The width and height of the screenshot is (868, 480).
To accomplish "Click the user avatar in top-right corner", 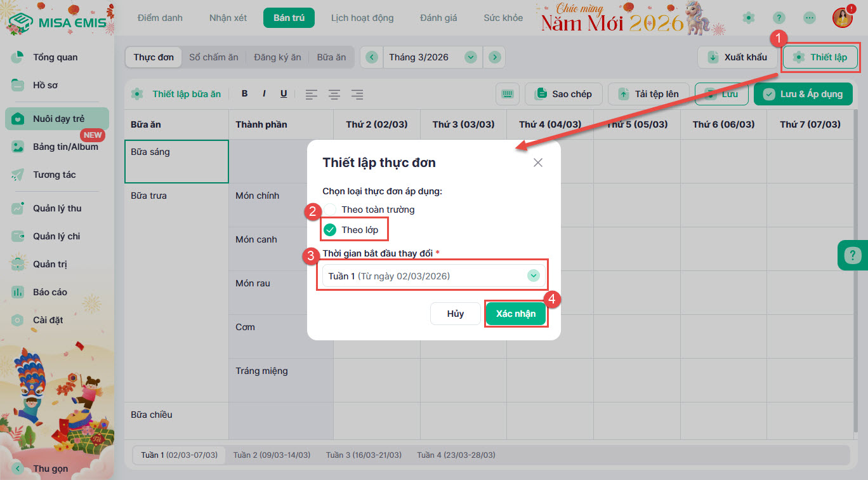I will [x=842, y=18].
